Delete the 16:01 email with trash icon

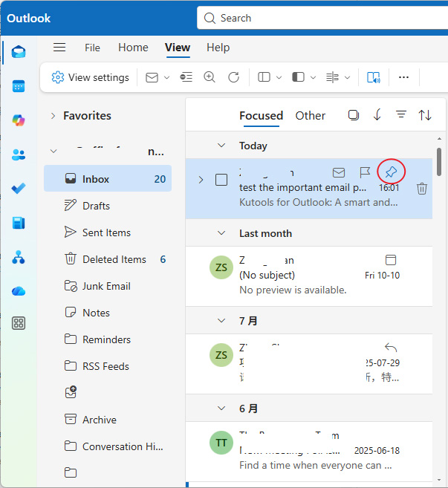[422, 189]
